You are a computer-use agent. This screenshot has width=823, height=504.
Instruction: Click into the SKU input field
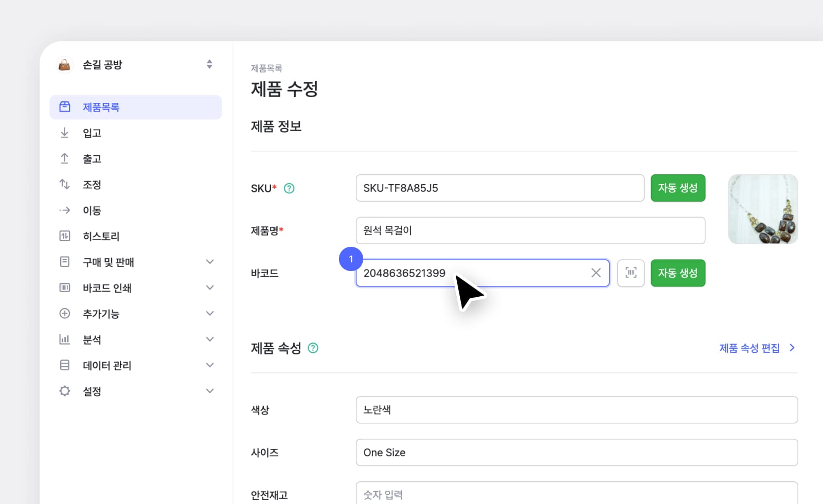pyautogui.click(x=500, y=188)
